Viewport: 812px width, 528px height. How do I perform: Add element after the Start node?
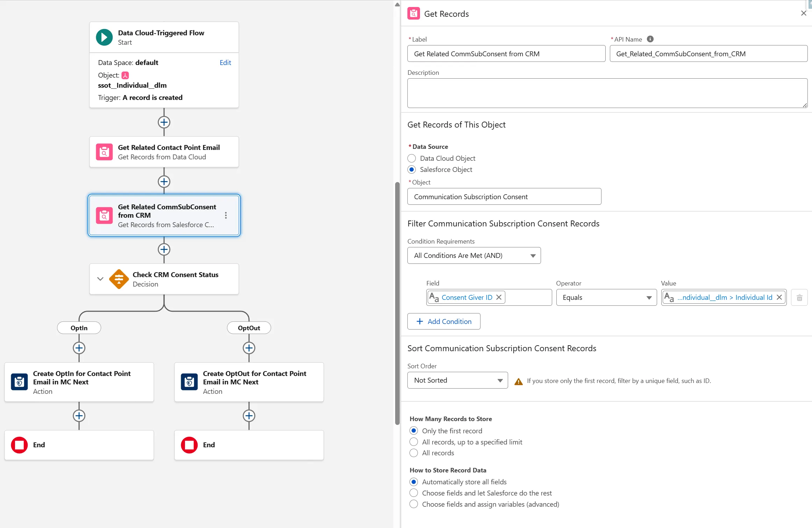(x=164, y=122)
